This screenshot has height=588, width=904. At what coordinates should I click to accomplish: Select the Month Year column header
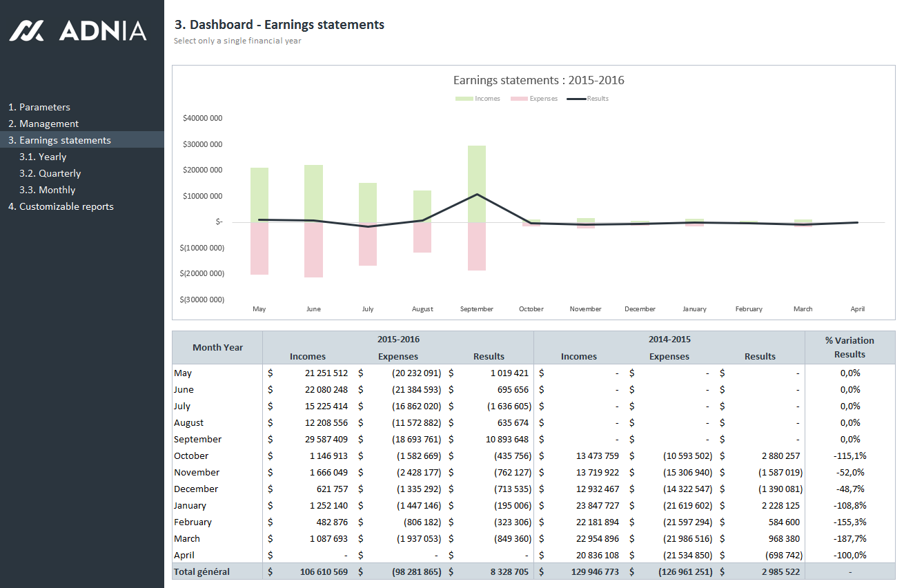pos(217,347)
